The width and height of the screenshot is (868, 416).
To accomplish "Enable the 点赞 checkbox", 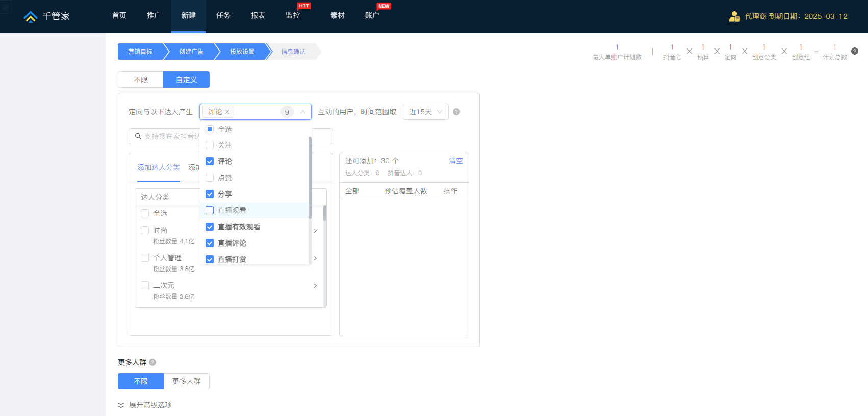I will [210, 178].
